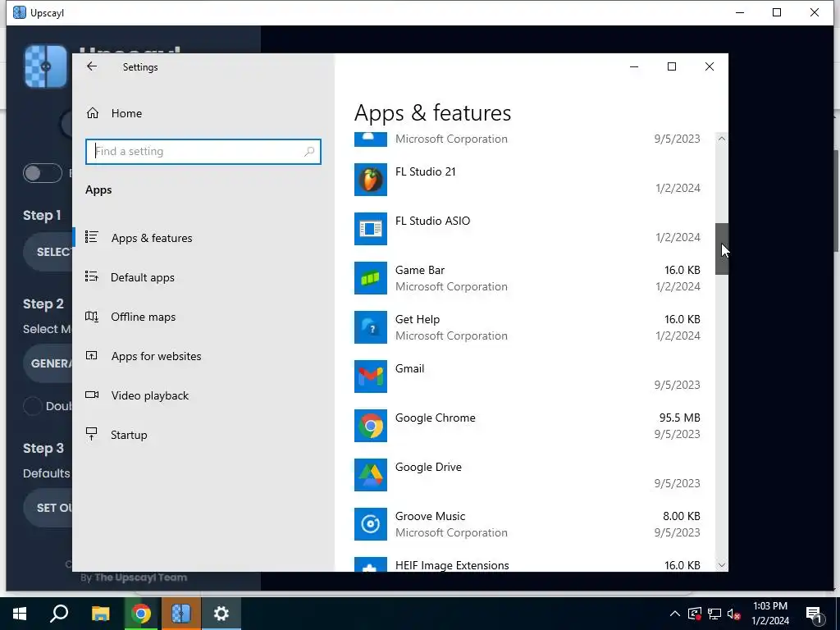Switch to Upscayl in the taskbar
Viewport: 840px width, 630px height.
point(181,614)
